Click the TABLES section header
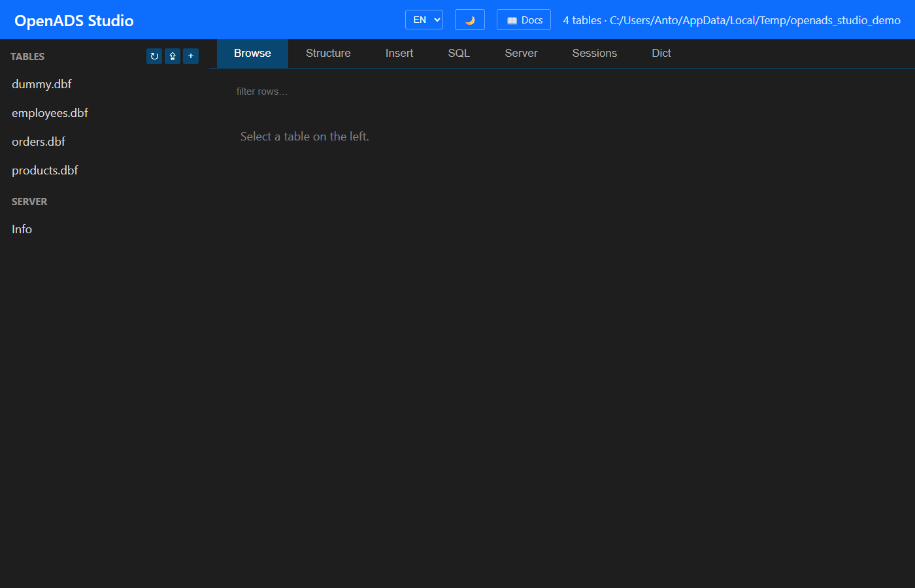 pos(27,57)
